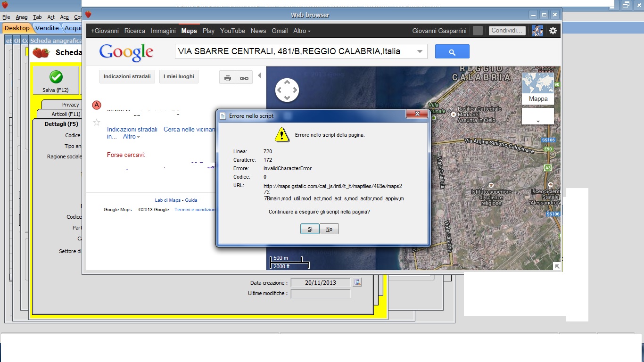Pan the map down with the arrow control

tap(287, 98)
